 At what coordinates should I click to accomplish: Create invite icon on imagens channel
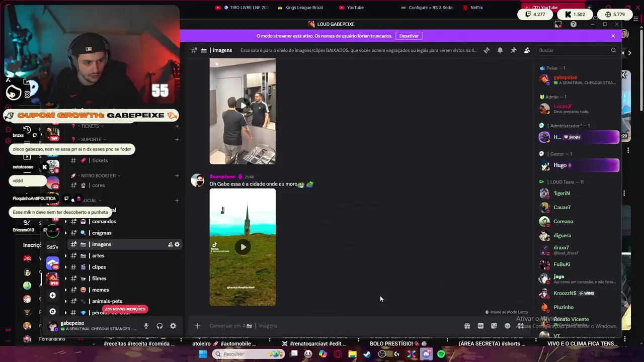pyautogui.click(x=170, y=244)
